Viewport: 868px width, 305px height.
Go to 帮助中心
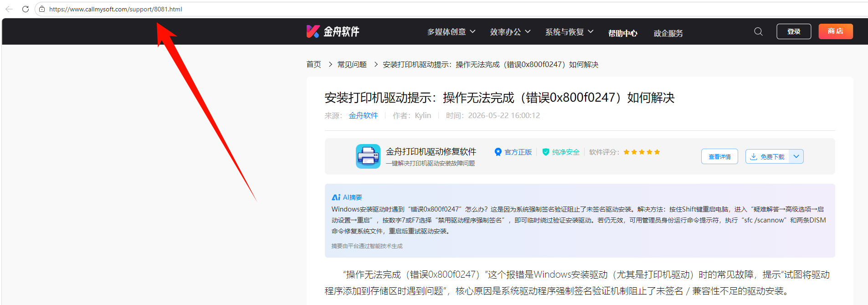623,33
